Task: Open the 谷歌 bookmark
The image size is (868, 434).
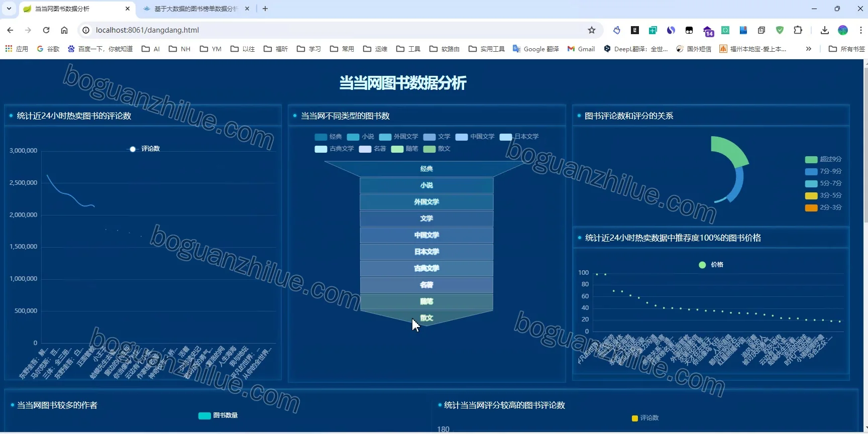Action: 48,49
